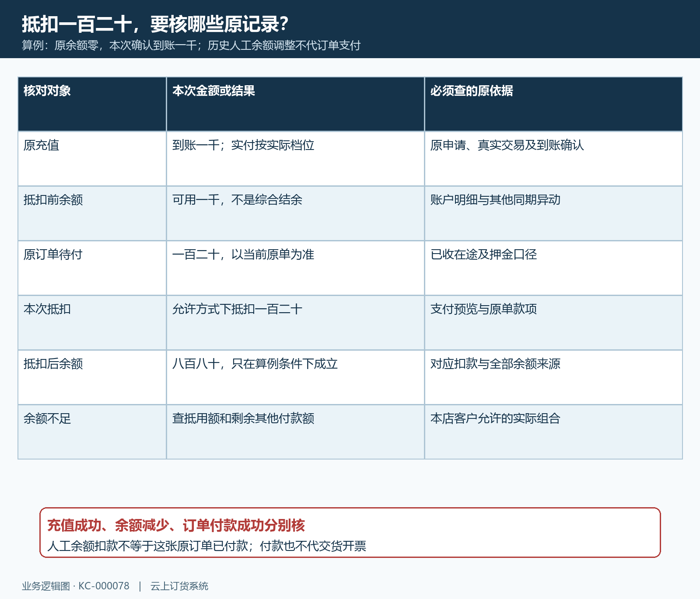The image size is (700, 599).
Task: Click the note 人工余额扣款不等于这张原订单已付款
Action: click(148, 546)
